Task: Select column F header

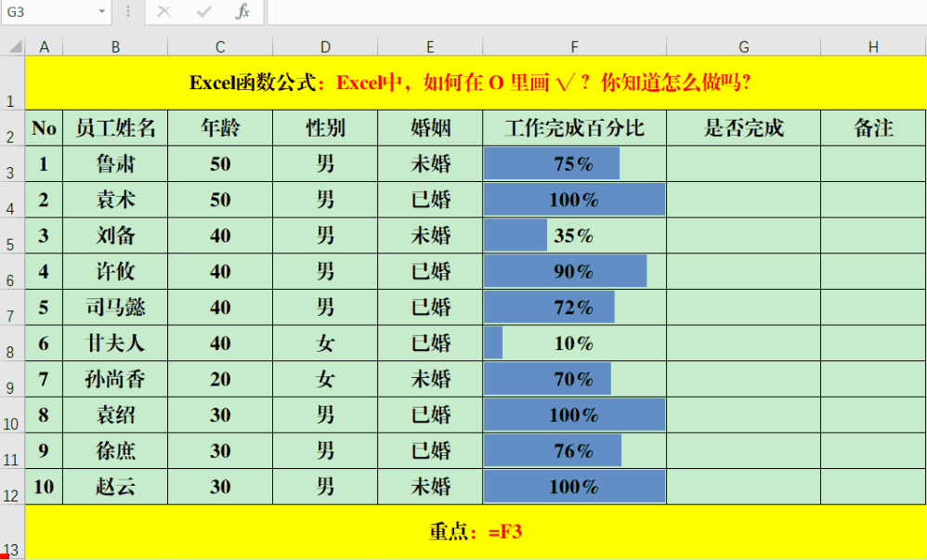Action: 574,46
